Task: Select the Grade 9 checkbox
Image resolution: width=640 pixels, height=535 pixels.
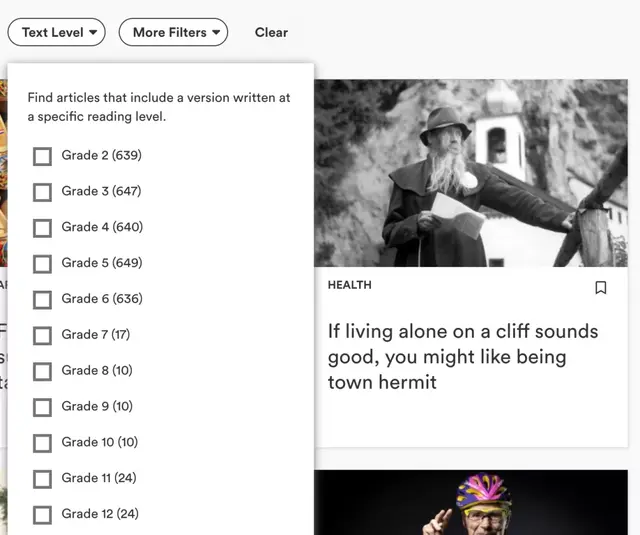Action: click(42, 407)
